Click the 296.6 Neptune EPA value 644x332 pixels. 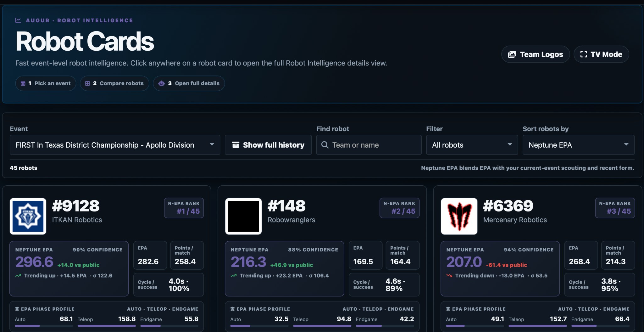(x=34, y=262)
